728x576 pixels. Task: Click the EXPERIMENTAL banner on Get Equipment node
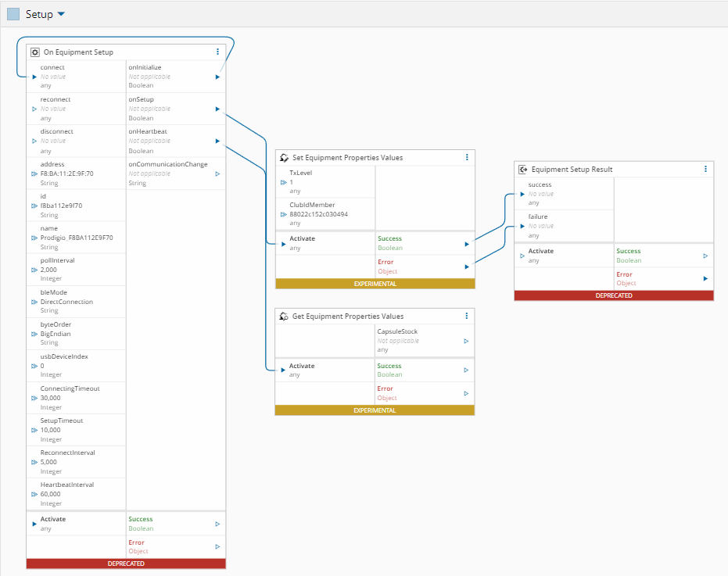pos(375,410)
